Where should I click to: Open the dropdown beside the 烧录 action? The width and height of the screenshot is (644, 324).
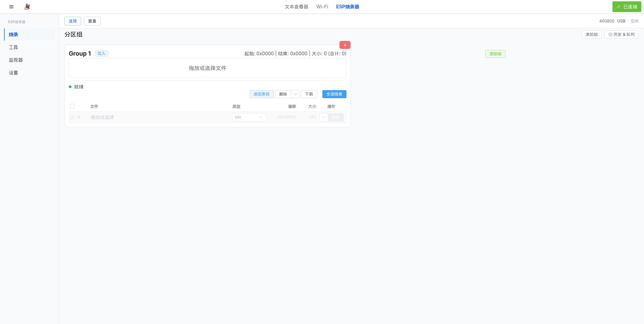pos(324,117)
